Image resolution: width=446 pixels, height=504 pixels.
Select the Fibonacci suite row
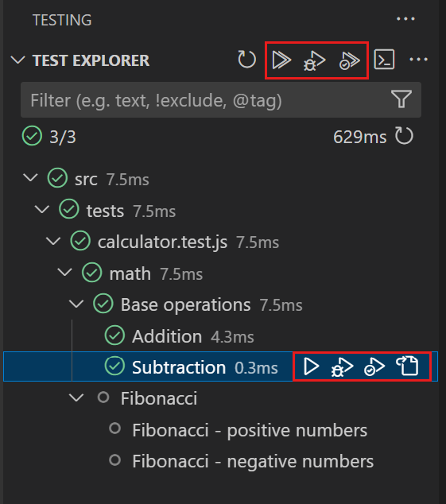220,398
